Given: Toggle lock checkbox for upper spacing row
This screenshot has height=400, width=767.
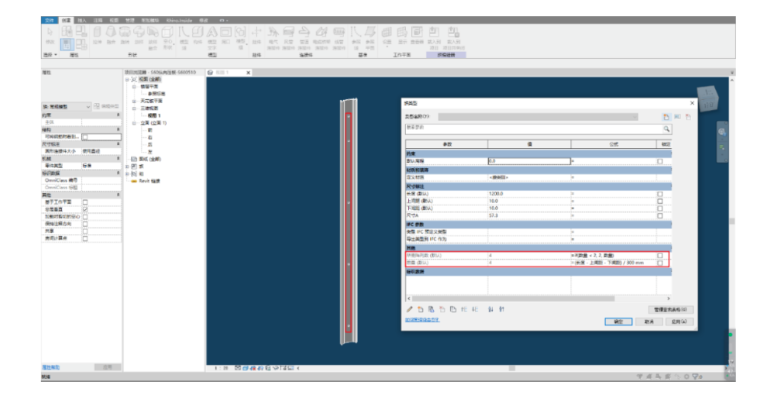Looking at the screenshot, I should (660, 201).
